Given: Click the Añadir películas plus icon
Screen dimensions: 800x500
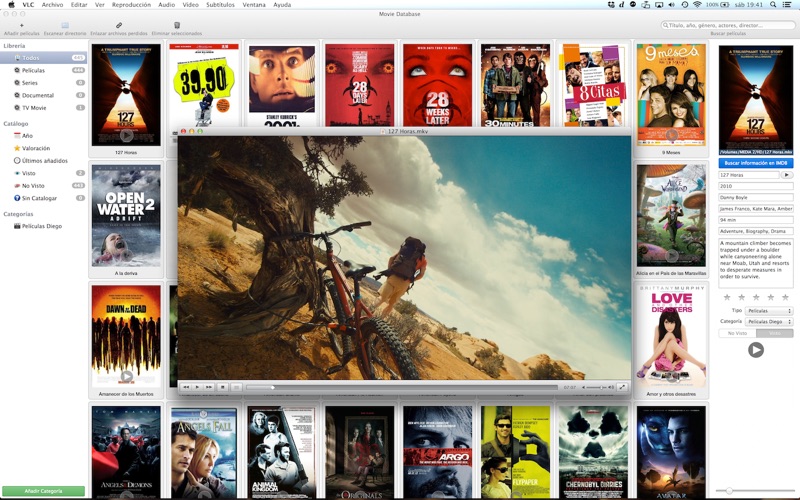Looking at the screenshot, I should coord(21,25).
